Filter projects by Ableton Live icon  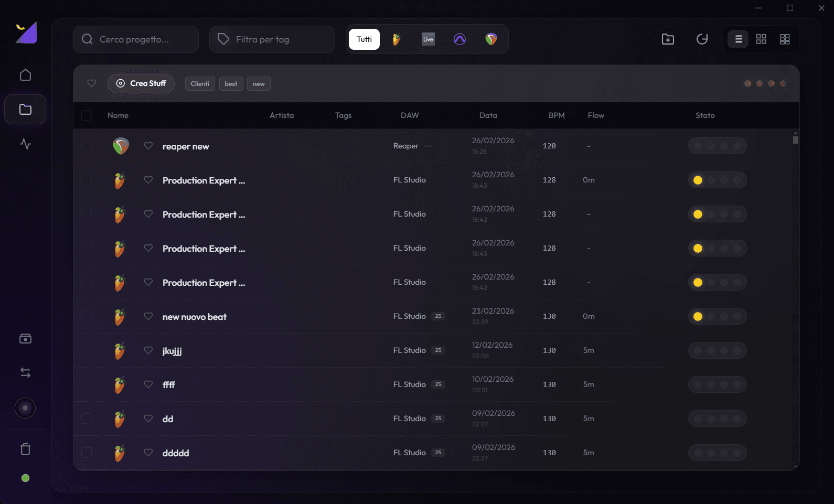pos(428,39)
